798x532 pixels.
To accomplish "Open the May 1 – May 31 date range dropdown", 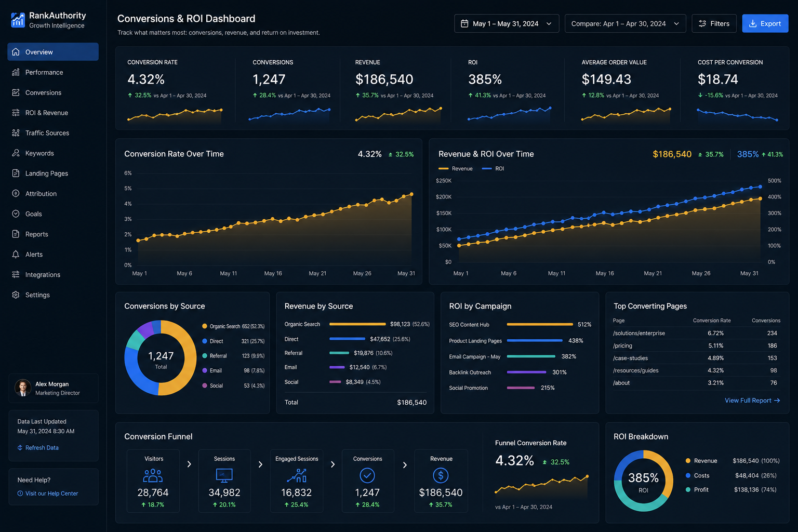I will (x=507, y=23).
